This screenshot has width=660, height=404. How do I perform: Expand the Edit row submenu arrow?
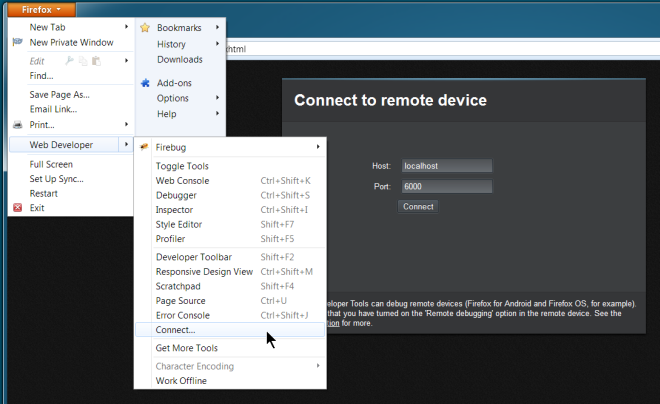coord(126,61)
